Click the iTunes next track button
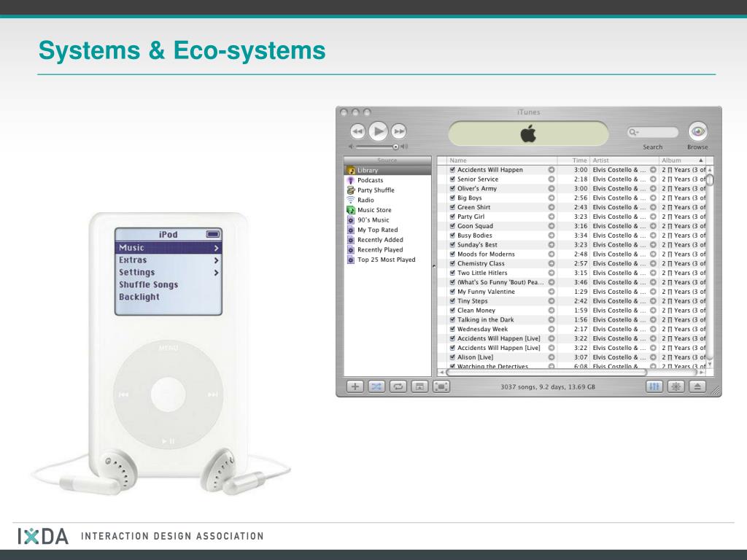The image size is (747, 560). [x=399, y=131]
